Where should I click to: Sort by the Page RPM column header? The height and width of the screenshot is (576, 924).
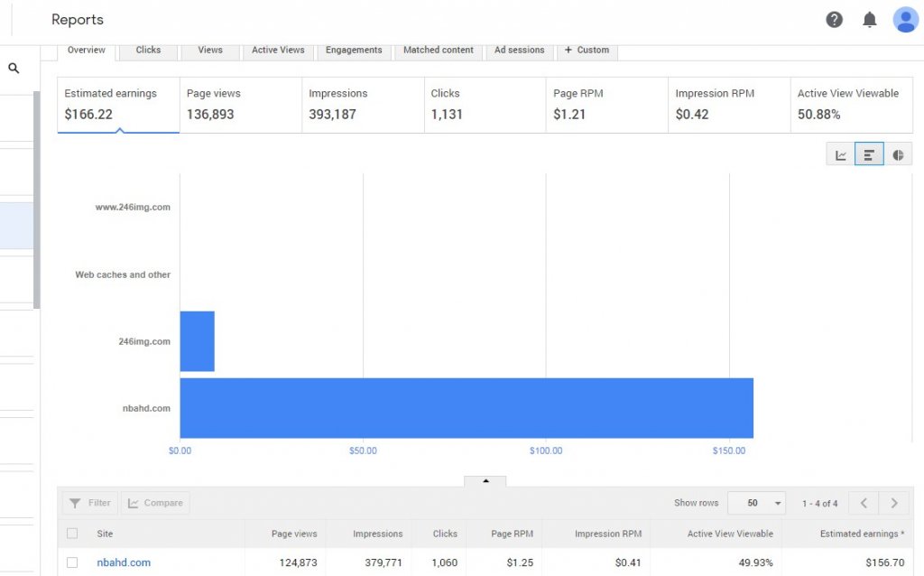(513, 534)
